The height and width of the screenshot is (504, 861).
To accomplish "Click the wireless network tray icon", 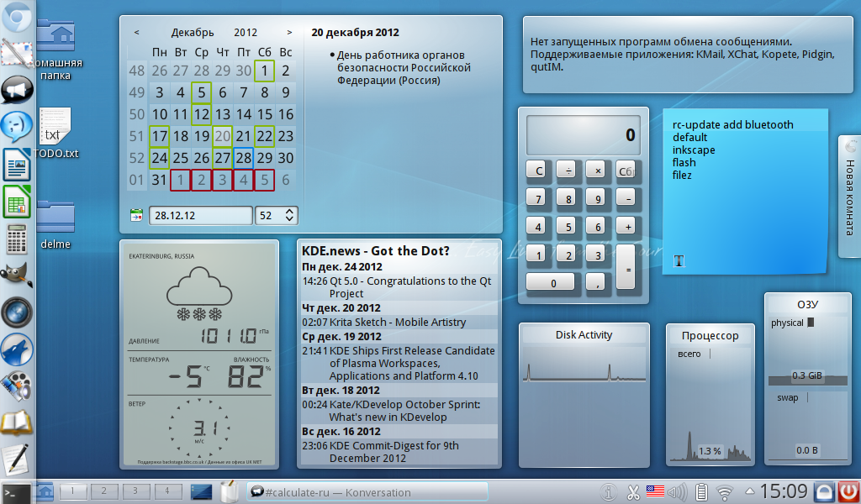I will [x=725, y=492].
